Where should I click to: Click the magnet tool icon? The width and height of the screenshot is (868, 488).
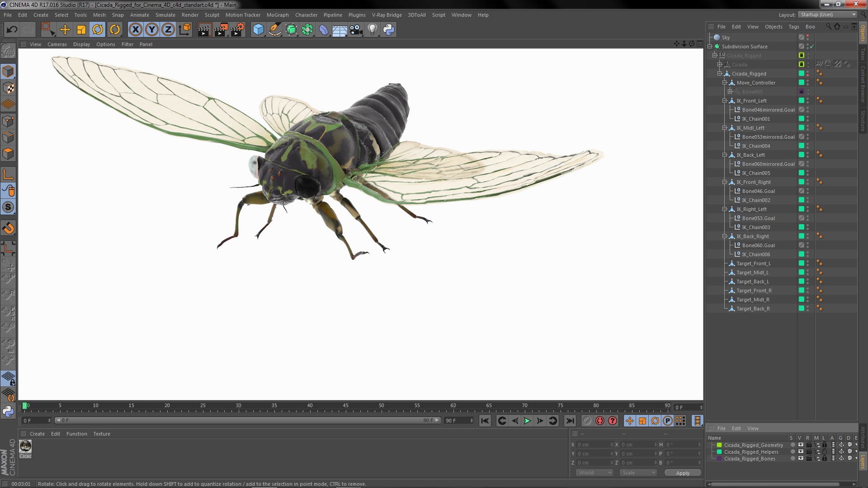(8, 228)
